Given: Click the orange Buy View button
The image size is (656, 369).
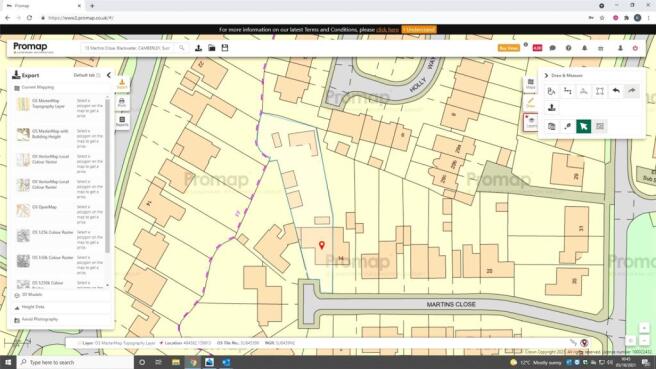Looking at the screenshot, I should point(509,48).
